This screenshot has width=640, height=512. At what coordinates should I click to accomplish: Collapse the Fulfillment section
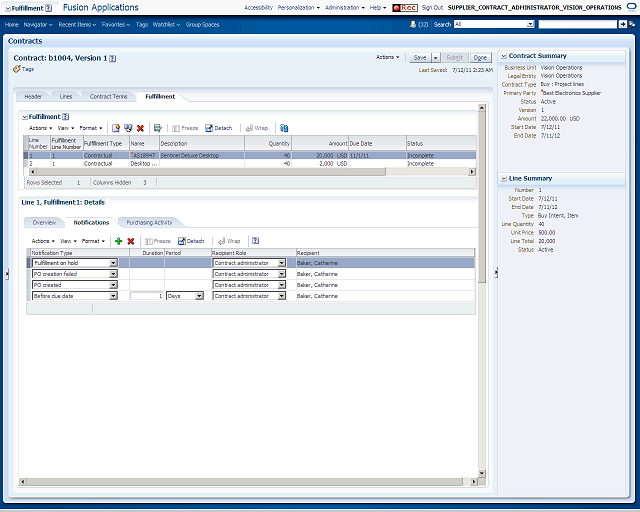tap(24, 117)
